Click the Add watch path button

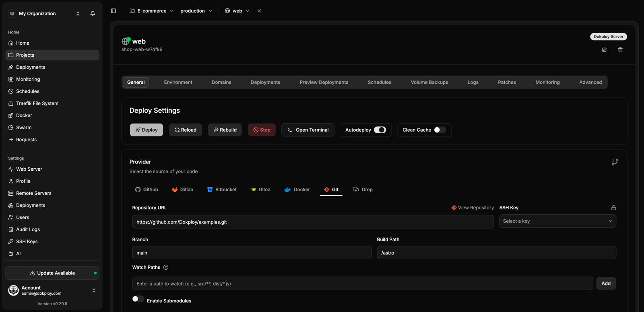tap(606, 283)
